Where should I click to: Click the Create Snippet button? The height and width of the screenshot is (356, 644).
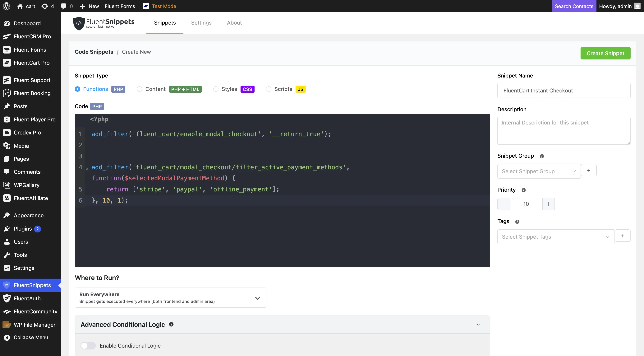point(605,53)
